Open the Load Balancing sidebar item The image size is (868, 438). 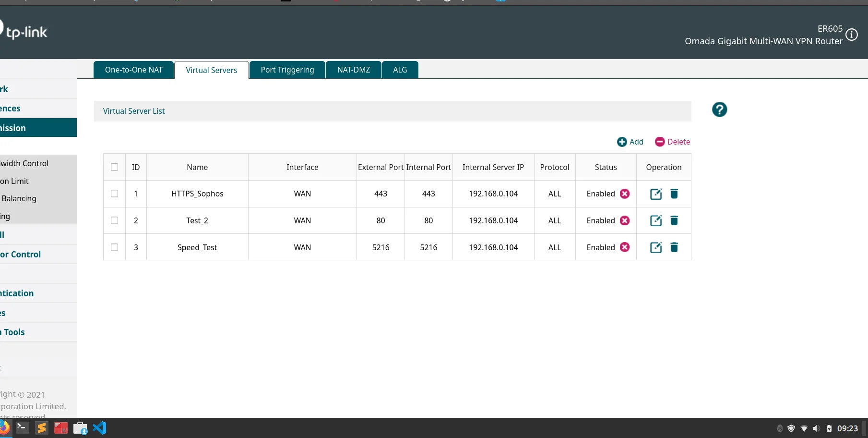tap(38, 198)
